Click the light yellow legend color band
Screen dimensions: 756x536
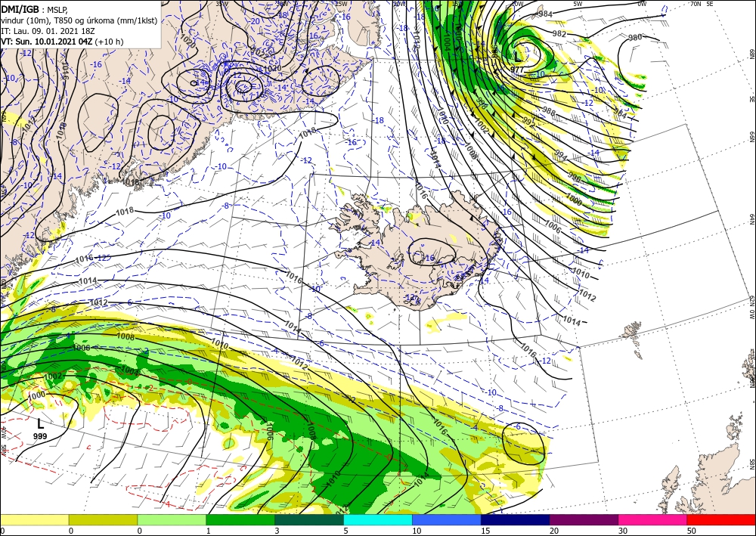34,519
